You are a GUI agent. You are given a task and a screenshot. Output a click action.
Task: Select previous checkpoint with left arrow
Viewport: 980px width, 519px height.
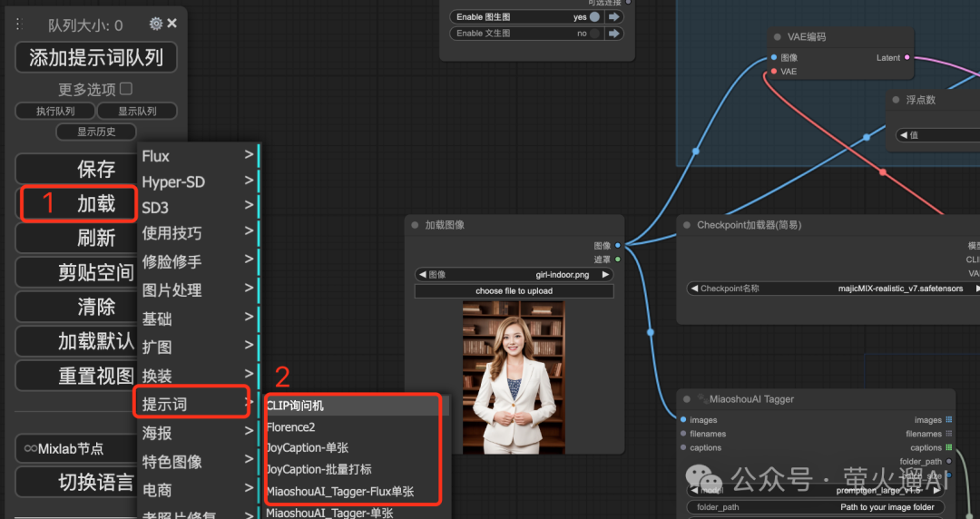click(694, 289)
